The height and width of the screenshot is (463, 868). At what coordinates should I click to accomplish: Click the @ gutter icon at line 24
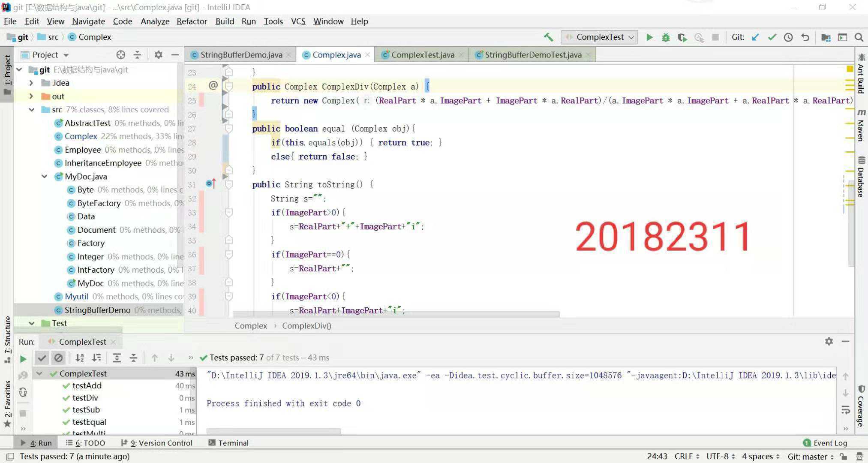point(213,85)
